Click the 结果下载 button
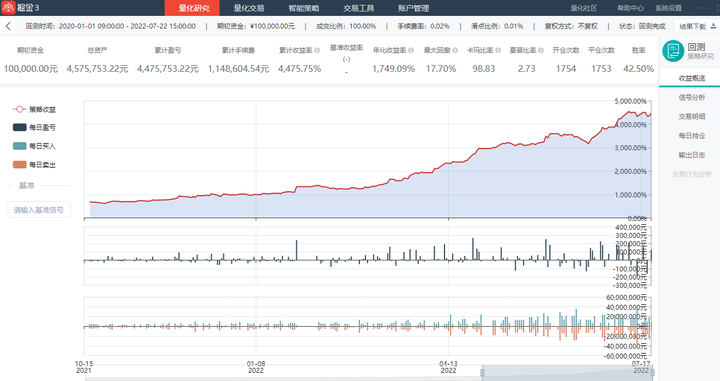 click(697, 26)
